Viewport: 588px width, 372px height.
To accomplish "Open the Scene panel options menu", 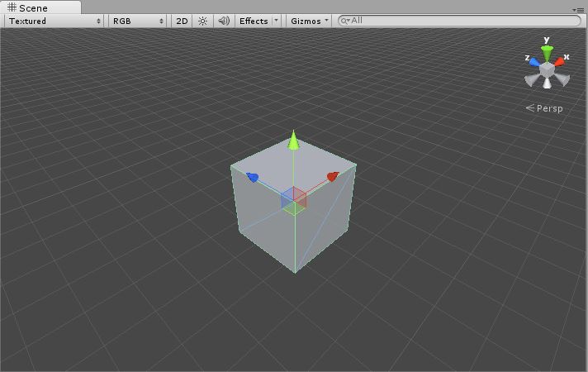I will point(578,10).
